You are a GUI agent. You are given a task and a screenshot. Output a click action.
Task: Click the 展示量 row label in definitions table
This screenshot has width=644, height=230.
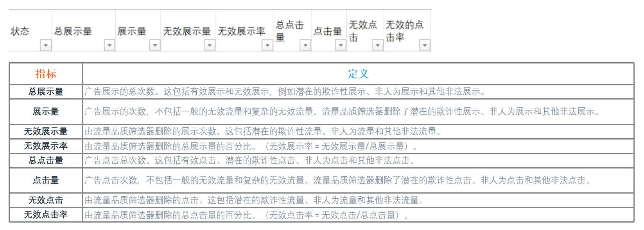[46, 112]
